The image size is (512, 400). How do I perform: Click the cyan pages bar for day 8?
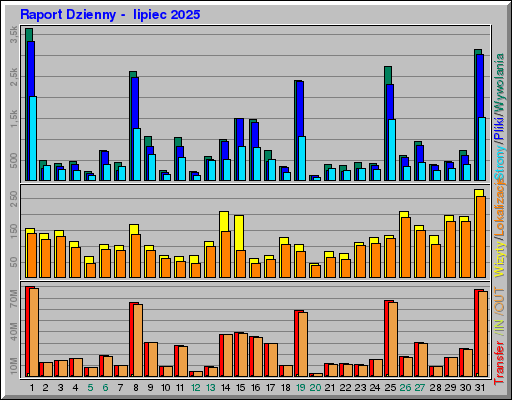coord(137,154)
